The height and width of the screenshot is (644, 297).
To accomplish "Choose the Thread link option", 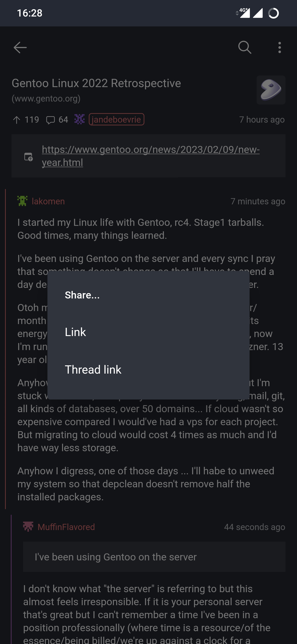I will click(93, 369).
